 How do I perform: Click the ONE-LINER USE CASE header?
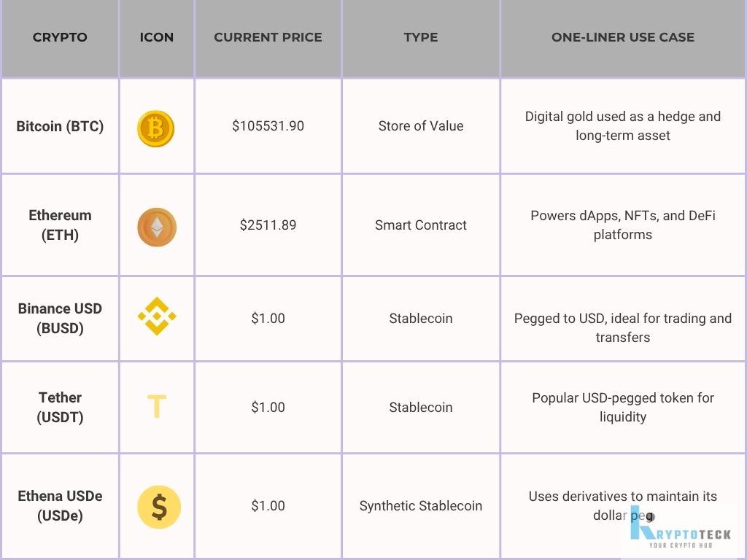(623, 37)
